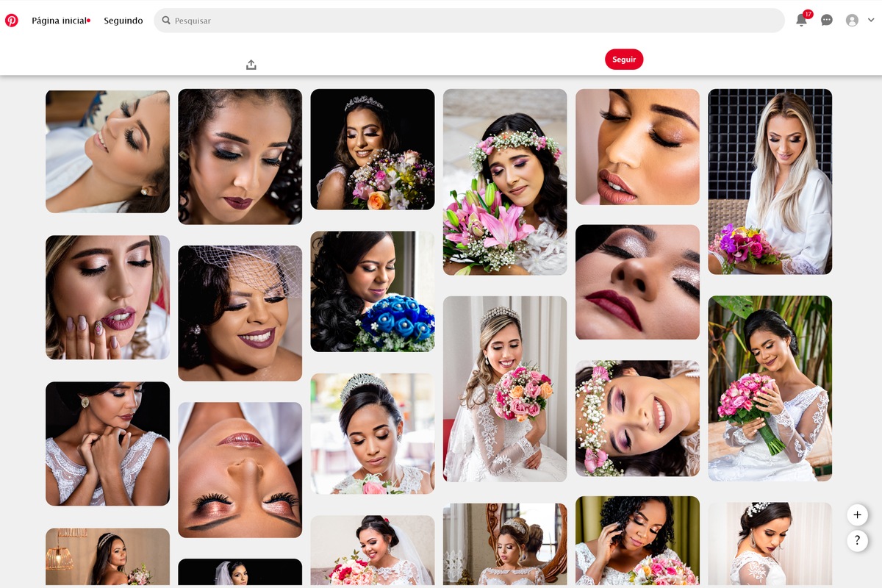Open curly-haired woman close-up pin
882x588 pixels.
pos(240,157)
